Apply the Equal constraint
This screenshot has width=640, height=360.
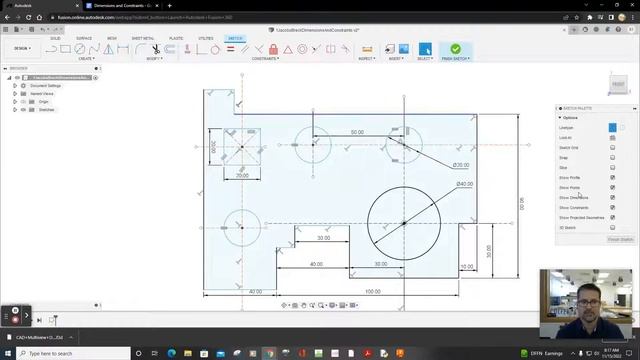click(x=231, y=49)
